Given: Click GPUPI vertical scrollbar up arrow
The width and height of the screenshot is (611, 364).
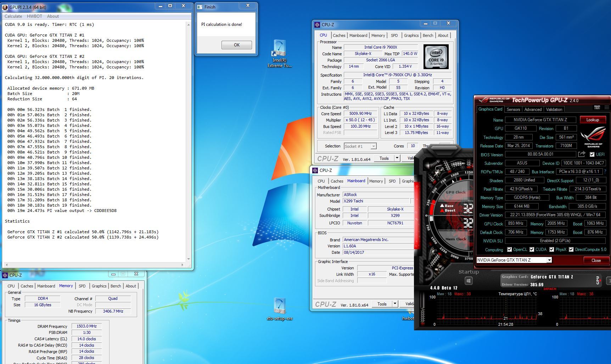Looking at the screenshot, I should pos(189,24).
